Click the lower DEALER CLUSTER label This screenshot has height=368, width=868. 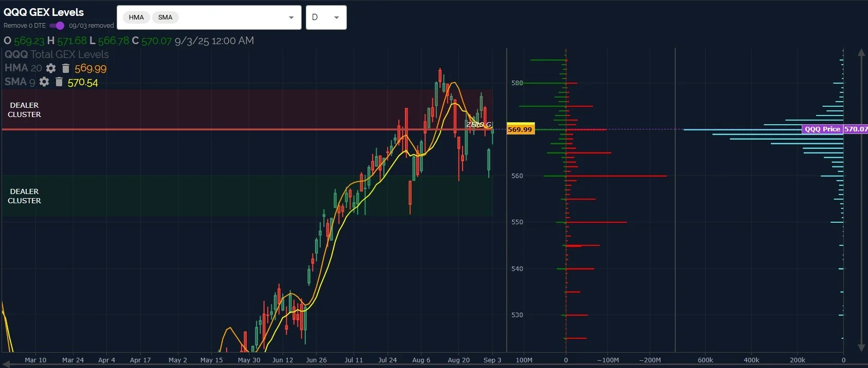point(24,196)
